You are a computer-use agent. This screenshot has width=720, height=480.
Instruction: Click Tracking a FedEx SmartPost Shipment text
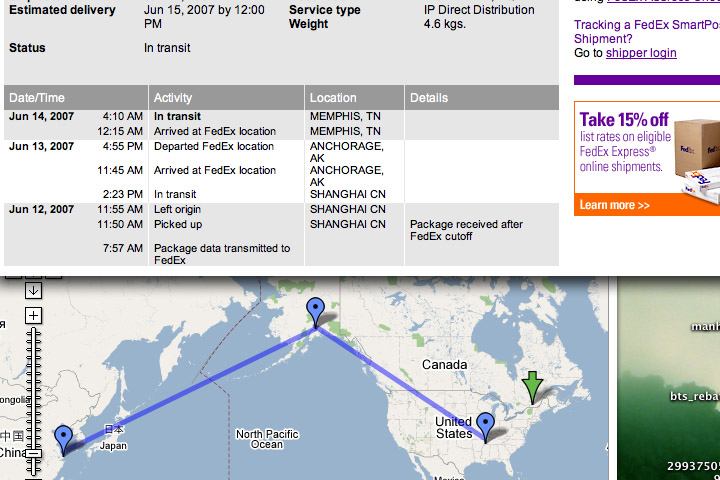pos(647,32)
